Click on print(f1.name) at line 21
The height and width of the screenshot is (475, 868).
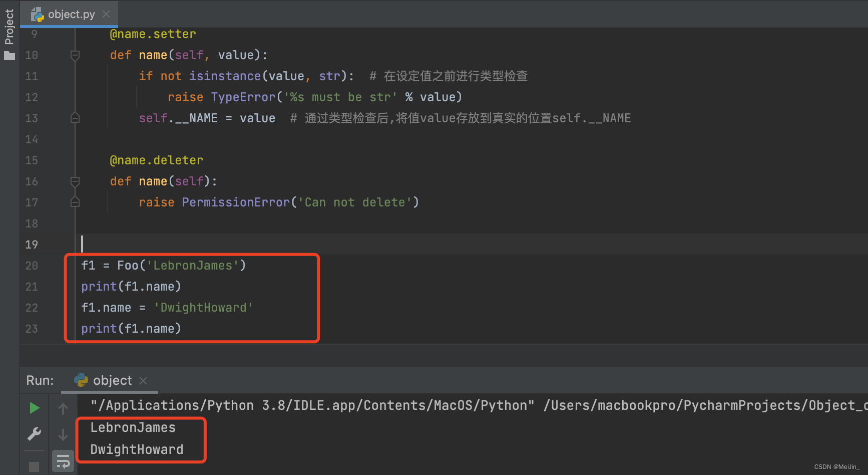coord(131,287)
